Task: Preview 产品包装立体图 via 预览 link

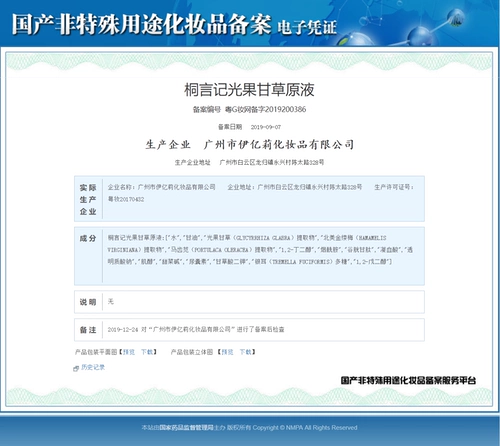Action: (227, 352)
